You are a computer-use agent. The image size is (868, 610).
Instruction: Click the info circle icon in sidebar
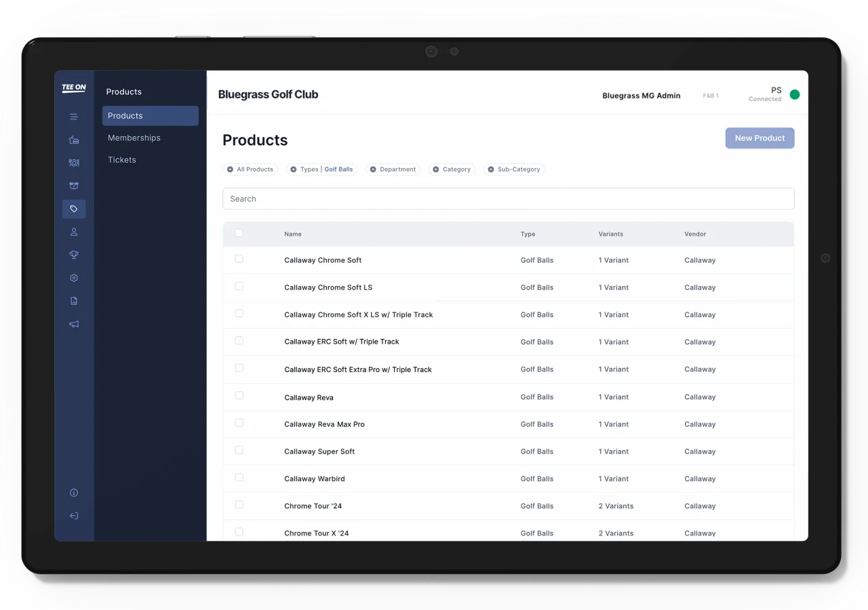(74, 493)
